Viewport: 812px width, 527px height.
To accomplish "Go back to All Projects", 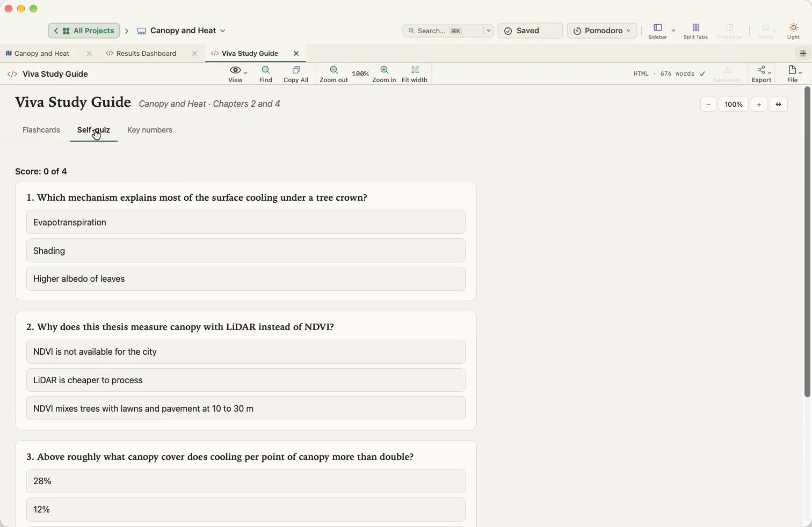I will [84, 31].
